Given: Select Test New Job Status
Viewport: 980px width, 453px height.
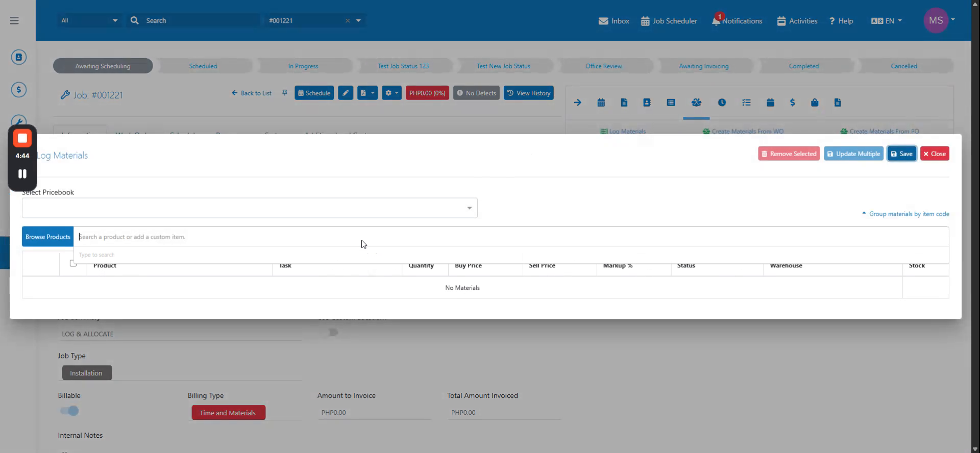Looking at the screenshot, I should 503,66.
